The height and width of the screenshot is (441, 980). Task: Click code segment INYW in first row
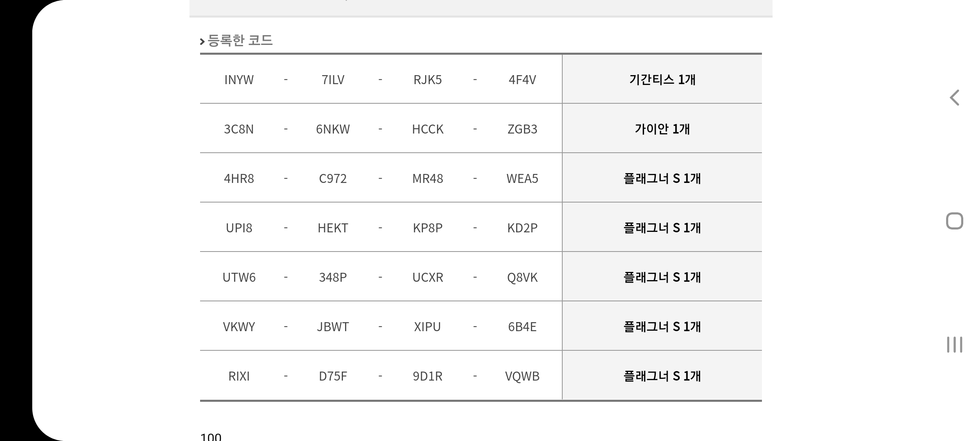[x=239, y=80]
